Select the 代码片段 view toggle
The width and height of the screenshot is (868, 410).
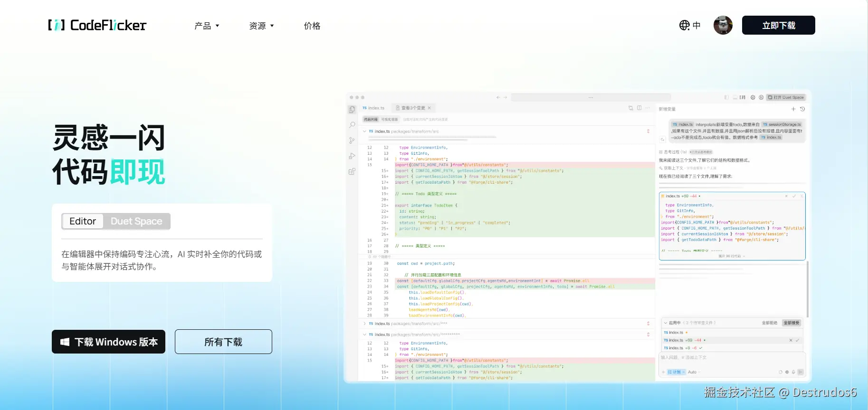(x=371, y=120)
